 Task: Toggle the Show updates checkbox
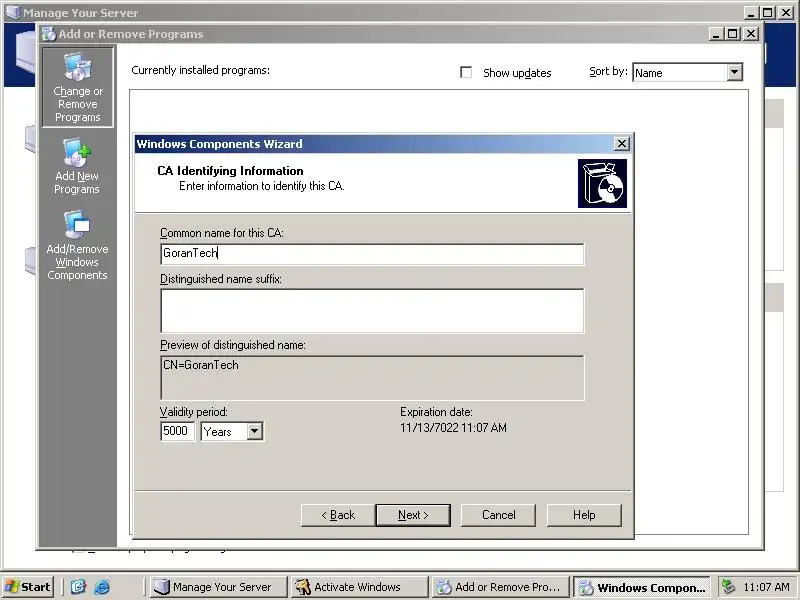[x=466, y=72]
